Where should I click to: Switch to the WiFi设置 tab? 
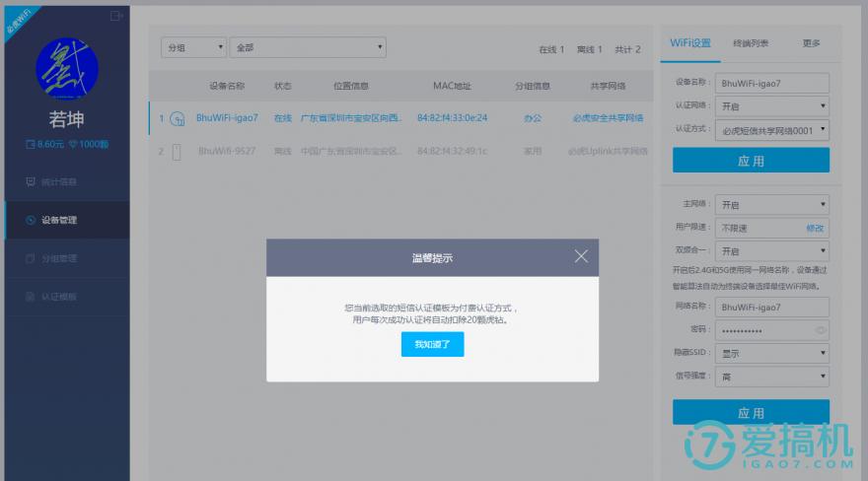pyautogui.click(x=690, y=43)
